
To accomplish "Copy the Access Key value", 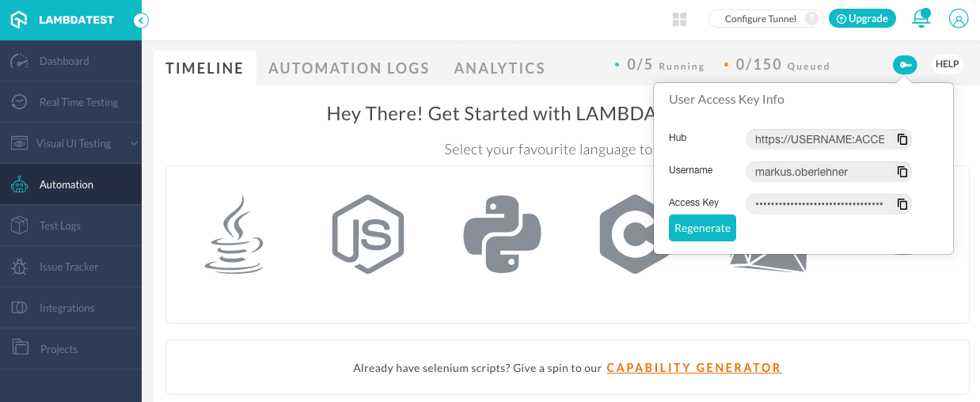I will click(x=902, y=204).
